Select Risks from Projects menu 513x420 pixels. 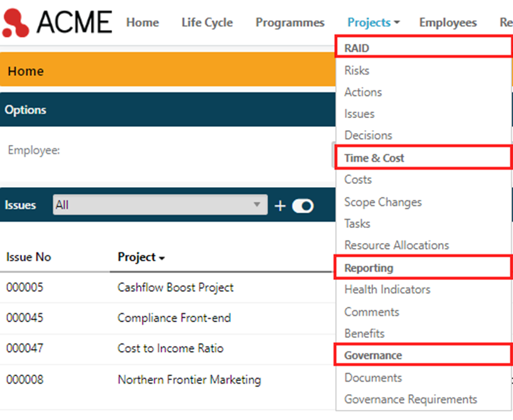(357, 70)
